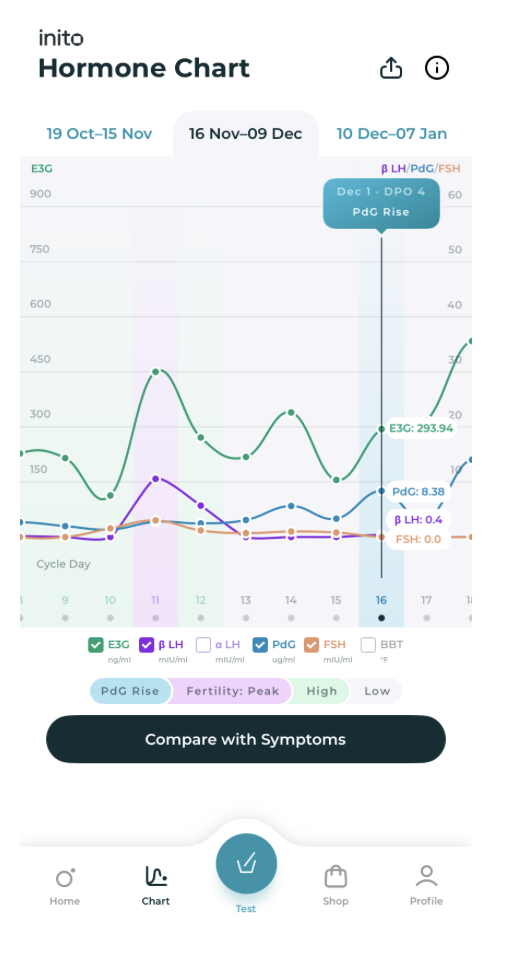Select cycle day 11 on chart axis

point(156,600)
